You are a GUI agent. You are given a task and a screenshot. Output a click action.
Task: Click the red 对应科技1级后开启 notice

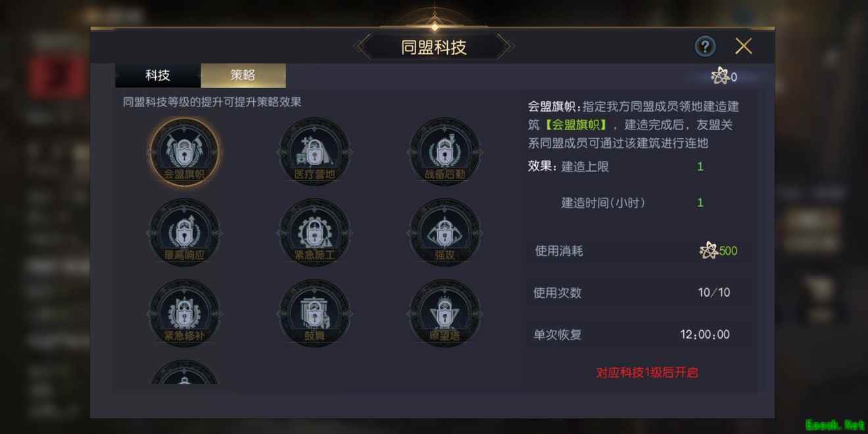coord(647,373)
